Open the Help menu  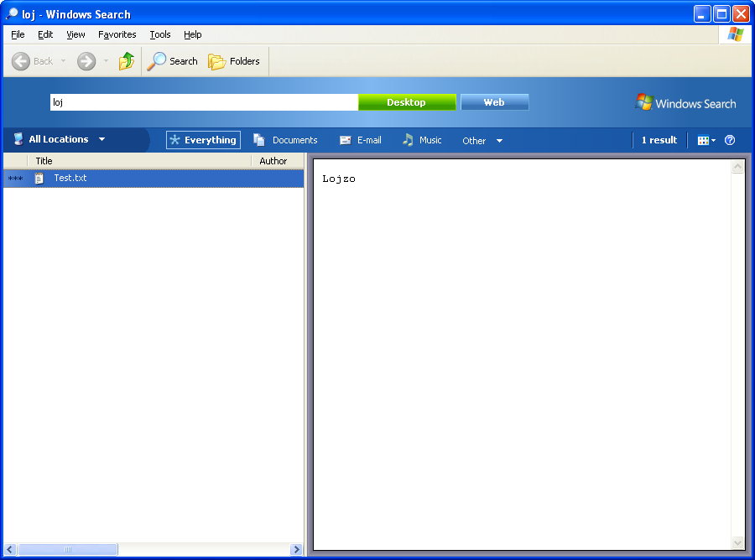click(x=193, y=34)
